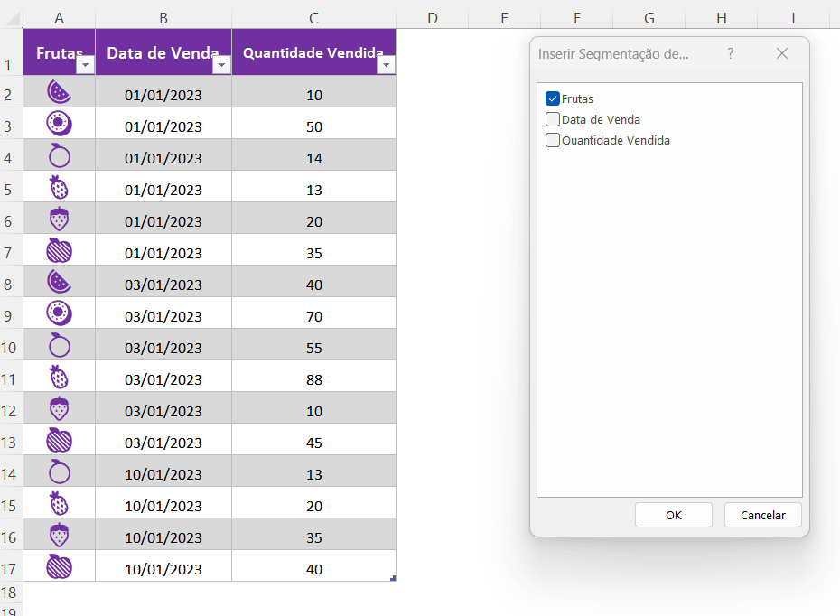Viewport: 840px width, 616px height.
Task: Click the Cancelar button
Action: point(762,515)
